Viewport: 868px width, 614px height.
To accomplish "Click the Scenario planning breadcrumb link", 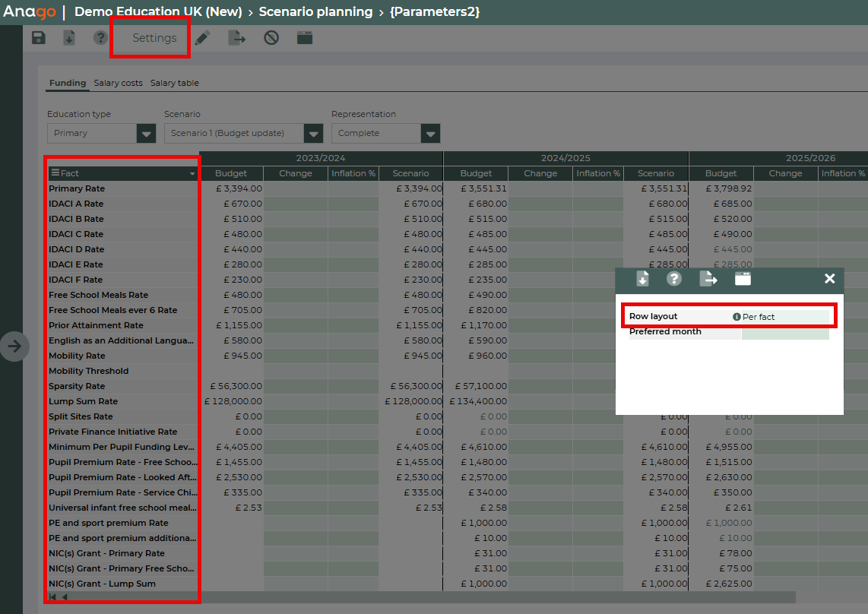I will click(315, 12).
